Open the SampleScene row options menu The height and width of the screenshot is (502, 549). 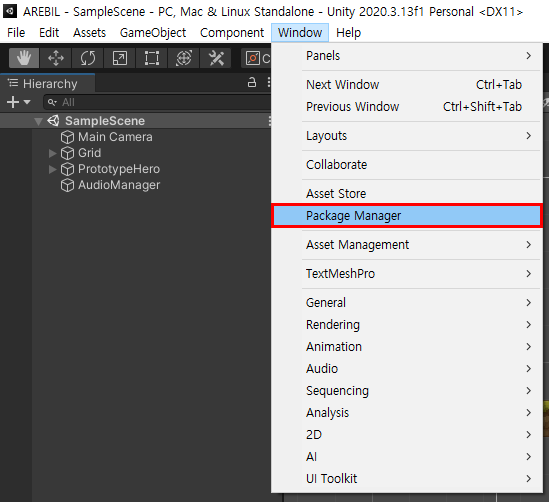coord(269,121)
